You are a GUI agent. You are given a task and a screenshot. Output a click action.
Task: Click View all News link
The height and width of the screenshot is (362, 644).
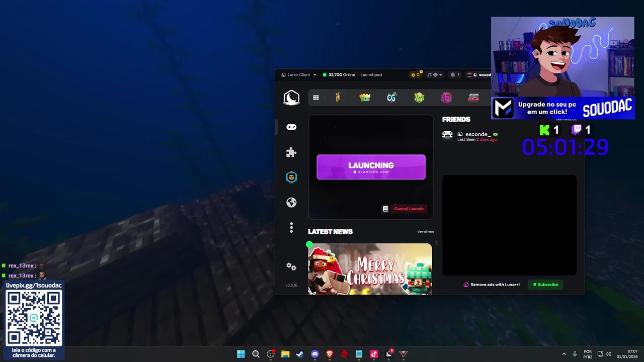pyautogui.click(x=426, y=232)
